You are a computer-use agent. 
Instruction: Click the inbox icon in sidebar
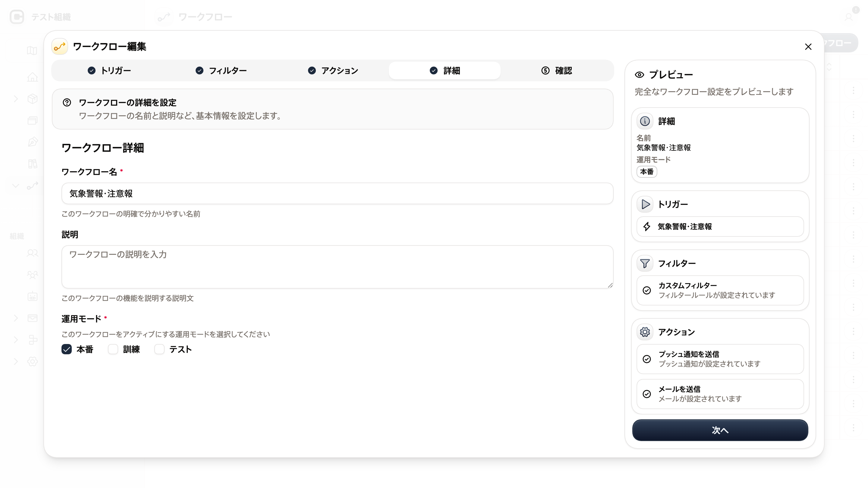point(32,318)
